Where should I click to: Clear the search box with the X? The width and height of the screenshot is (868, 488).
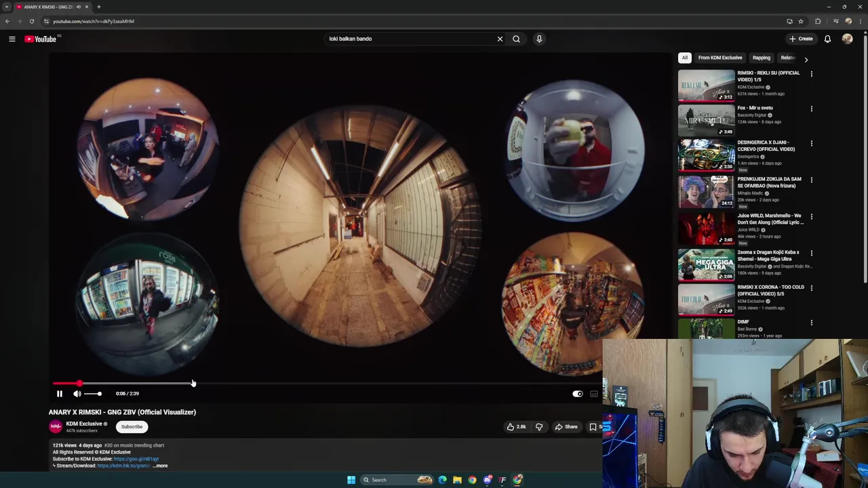click(x=500, y=39)
